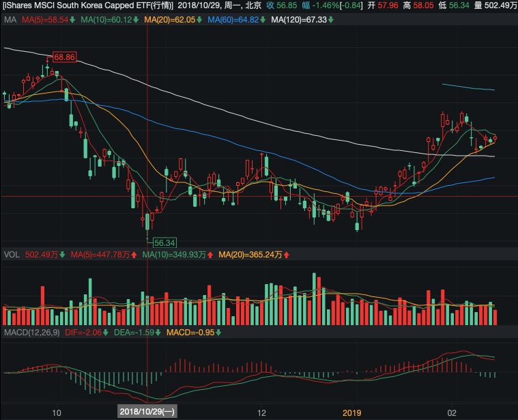Click the green arrow beside MA(20)=62.05
The width and height of the screenshot is (518, 420).
click(x=199, y=20)
